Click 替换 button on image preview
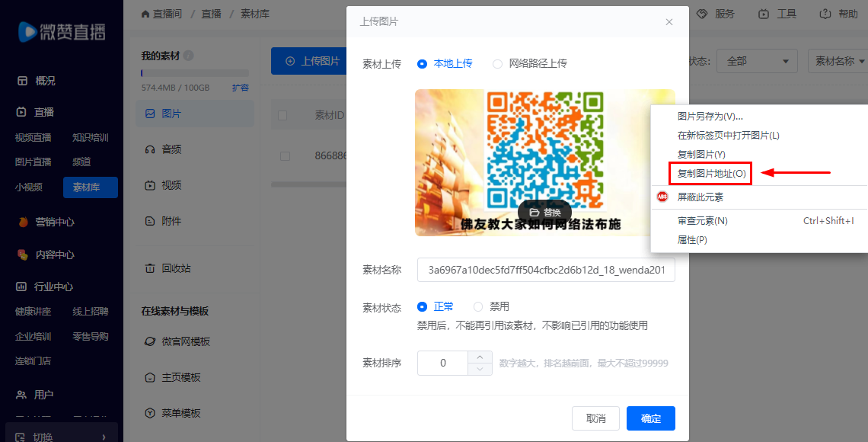 (544, 212)
